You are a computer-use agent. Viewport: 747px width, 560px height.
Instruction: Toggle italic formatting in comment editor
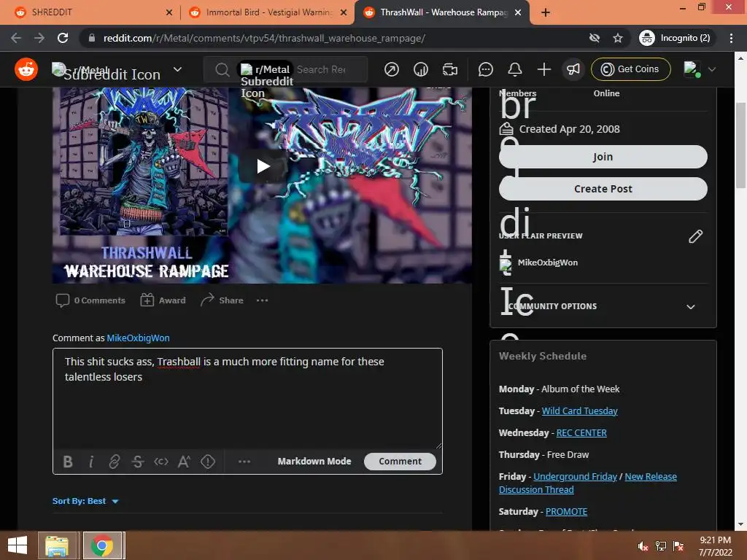click(x=91, y=462)
